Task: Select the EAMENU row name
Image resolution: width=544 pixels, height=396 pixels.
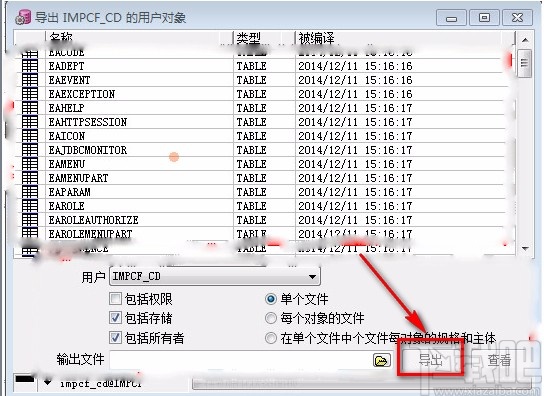Action: [x=67, y=164]
